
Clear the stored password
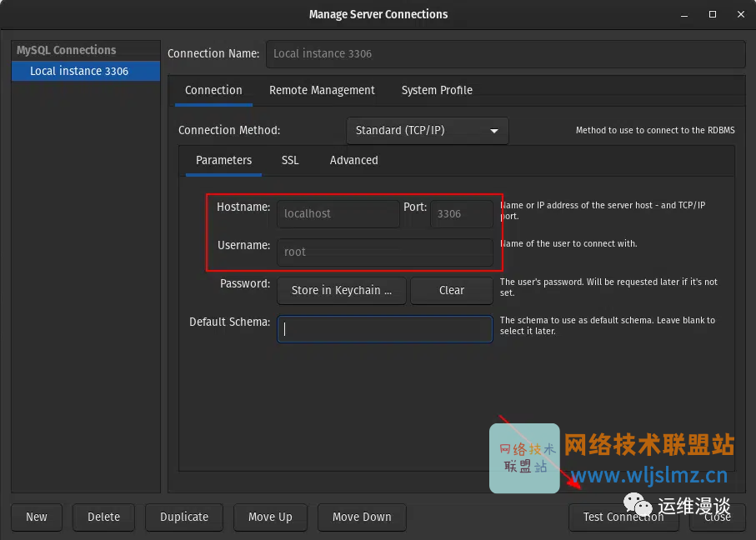click(x=451, y=290)
